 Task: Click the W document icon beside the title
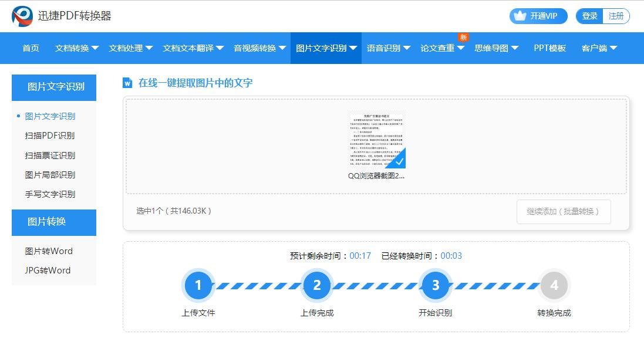pyautogui.click(x=129, y=82)
